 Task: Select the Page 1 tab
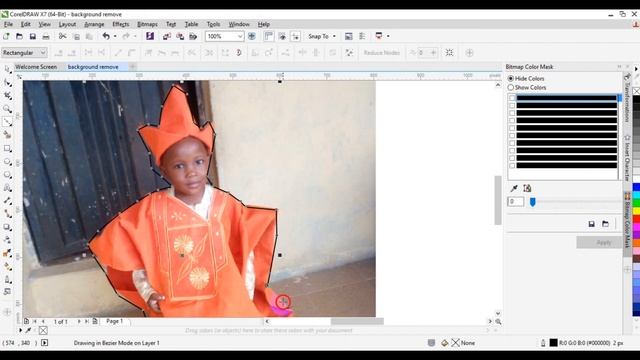115,321
